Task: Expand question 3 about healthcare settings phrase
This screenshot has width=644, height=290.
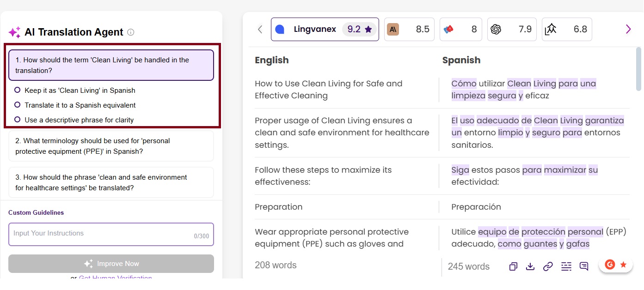Action: (111, 182)
